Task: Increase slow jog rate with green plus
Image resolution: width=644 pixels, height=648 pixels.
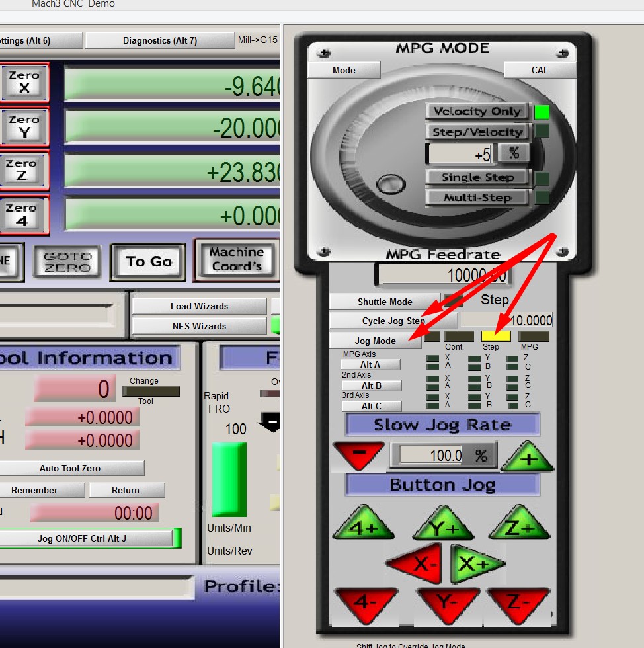Action: coord(528,456)
